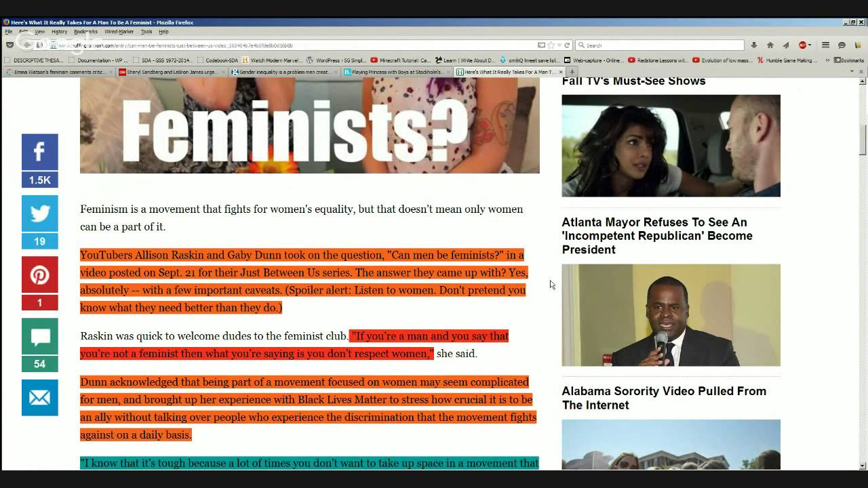Pin the article using Pinterest icon
The height and width of the screenshot is (488, 868).
[39, 274]
